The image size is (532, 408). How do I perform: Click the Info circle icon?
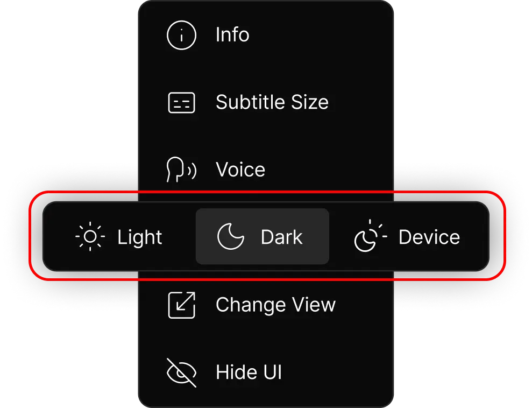pyautogui.click(x=181, y=35)
